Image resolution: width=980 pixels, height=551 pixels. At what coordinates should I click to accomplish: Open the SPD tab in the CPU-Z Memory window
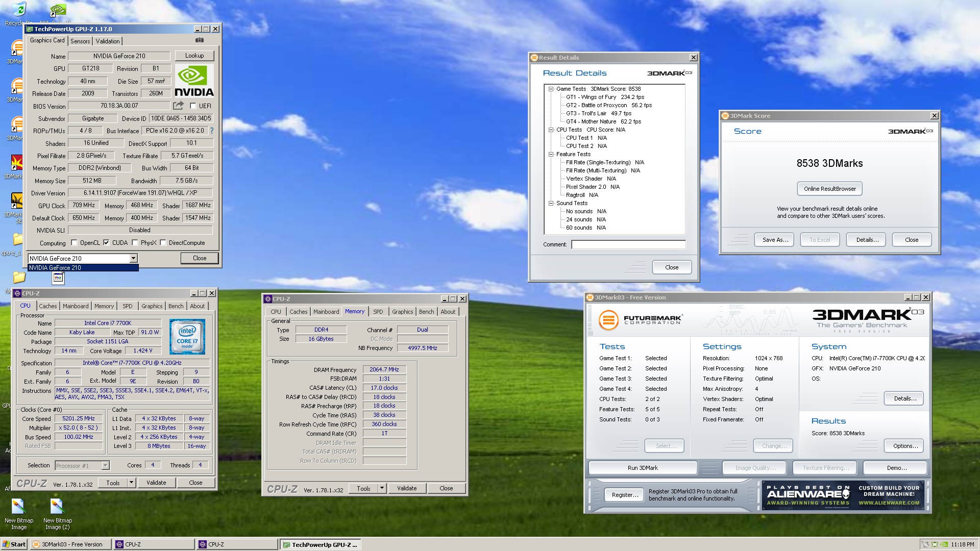378,312
